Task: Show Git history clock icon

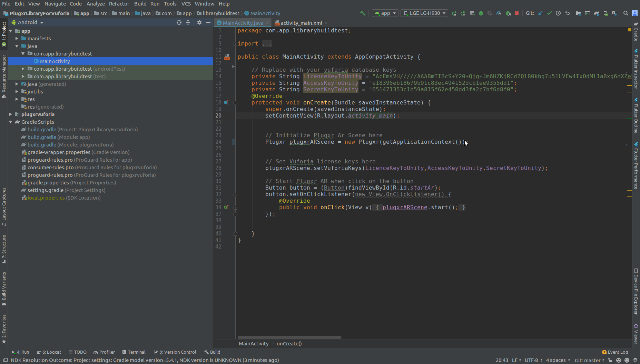Action: (558, 13)
